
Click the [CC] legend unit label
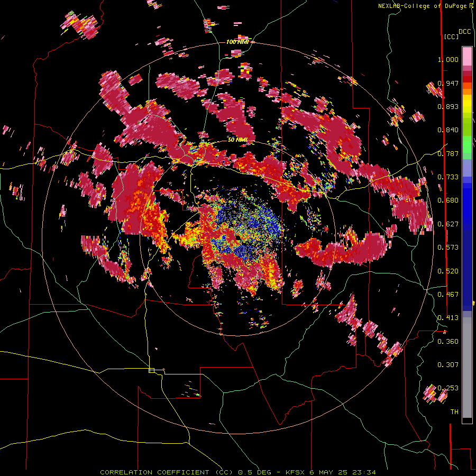(x=451, y=36)
